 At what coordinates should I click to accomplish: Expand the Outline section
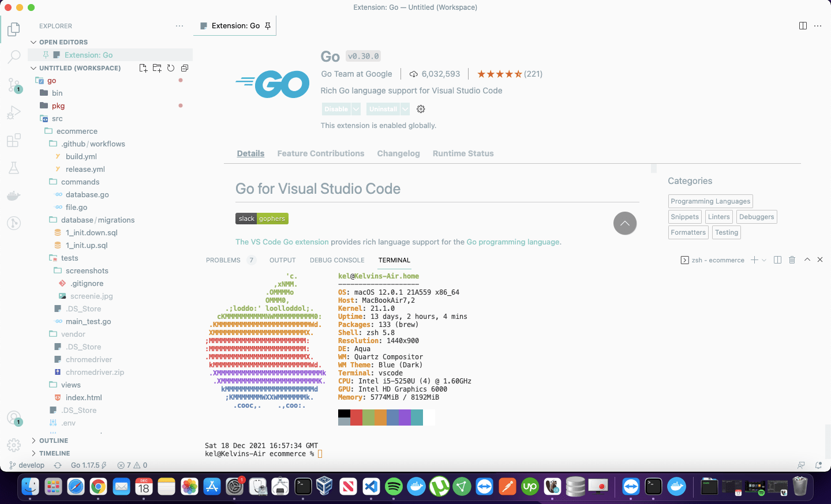pos(33,441)
